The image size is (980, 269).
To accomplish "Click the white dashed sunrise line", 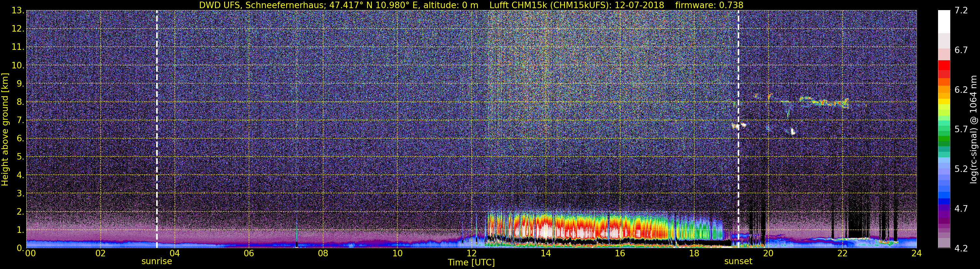I will [157, 129].
